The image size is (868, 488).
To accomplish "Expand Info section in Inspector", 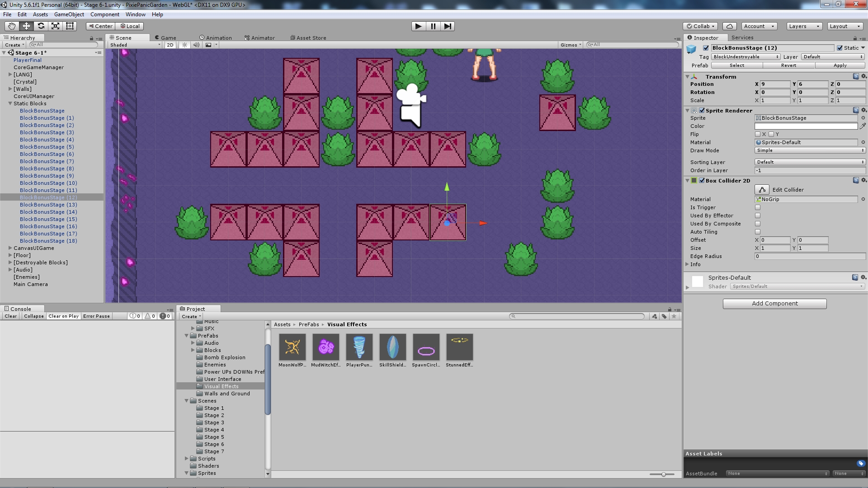I will pyautogui.click(x=687, y=264).
